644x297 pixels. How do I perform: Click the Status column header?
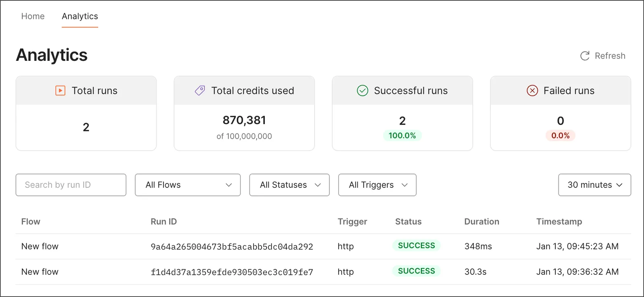tap(408, 222)
